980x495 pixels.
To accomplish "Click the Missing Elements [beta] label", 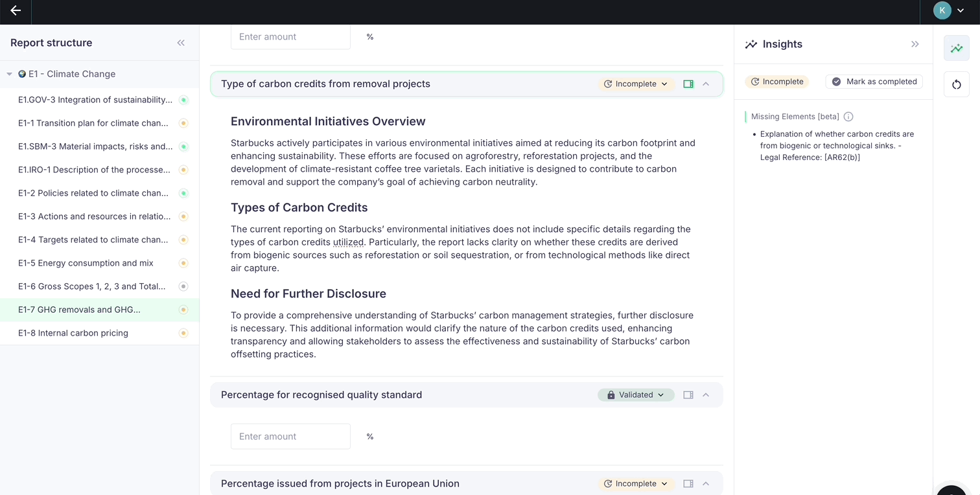I will coord(795,117).
